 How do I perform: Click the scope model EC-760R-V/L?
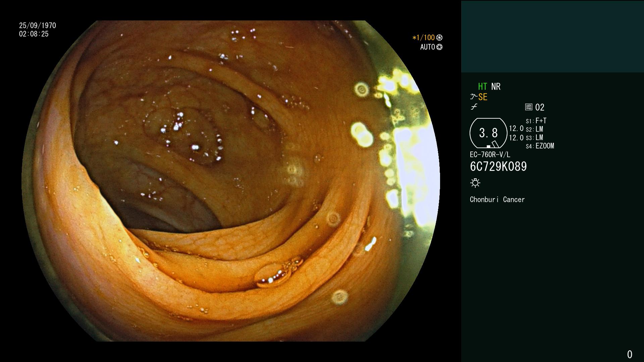(x=490, y=155)
